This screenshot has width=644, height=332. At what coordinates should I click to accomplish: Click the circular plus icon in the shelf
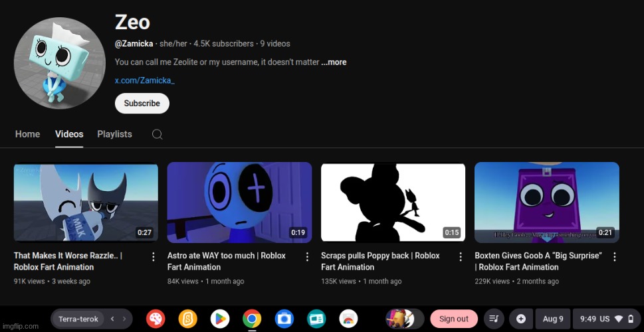coord(521,319)
